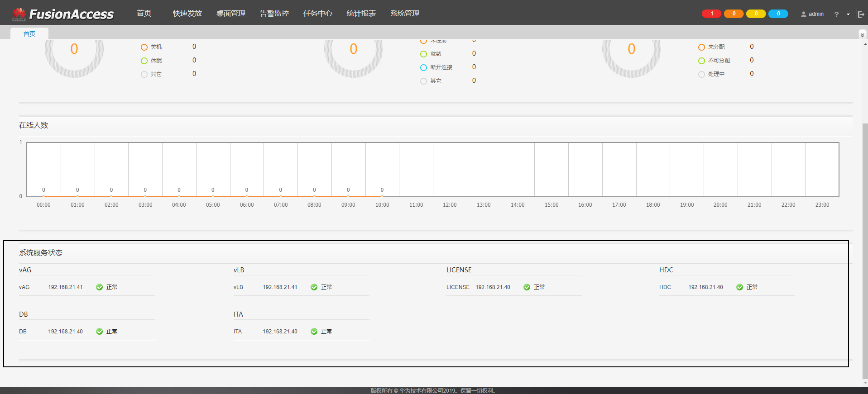Select the 关机 status circle indicator
The width and height of the screenshot is (868, 394).
(x=144, y=47)
